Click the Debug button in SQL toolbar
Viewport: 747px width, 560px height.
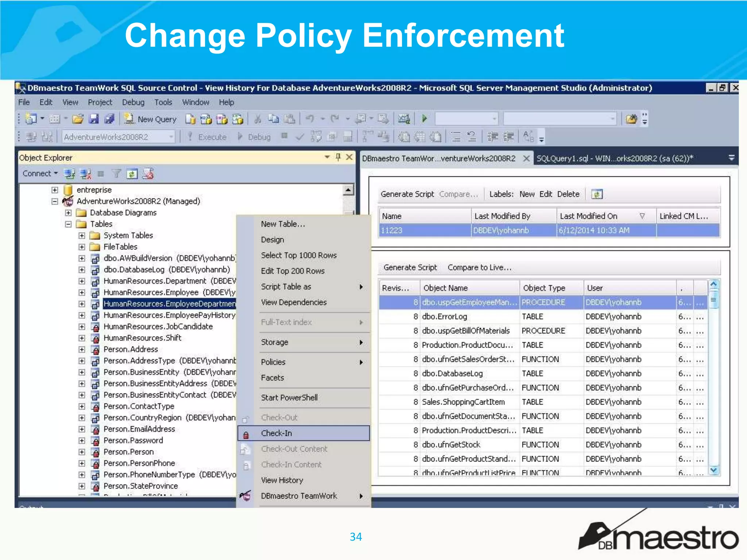[x=254, y=137]
